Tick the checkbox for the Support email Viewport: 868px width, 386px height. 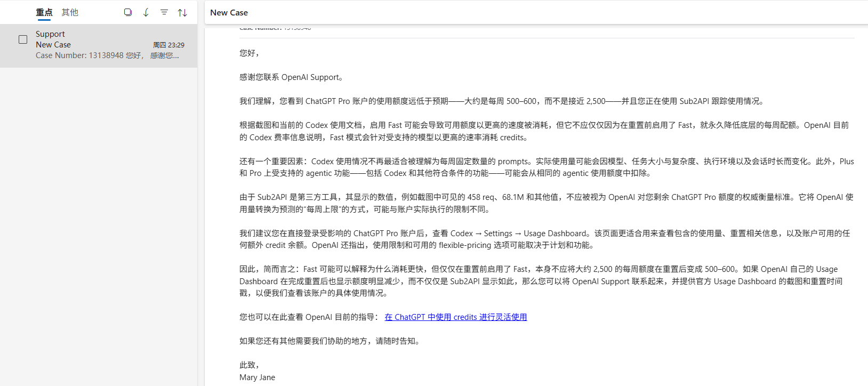[x=23, y=39]
